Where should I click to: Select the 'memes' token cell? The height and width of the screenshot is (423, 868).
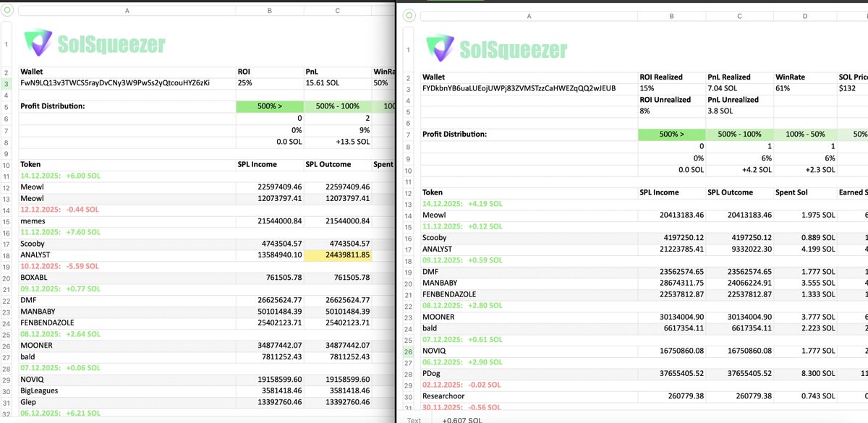coord(127,221)
